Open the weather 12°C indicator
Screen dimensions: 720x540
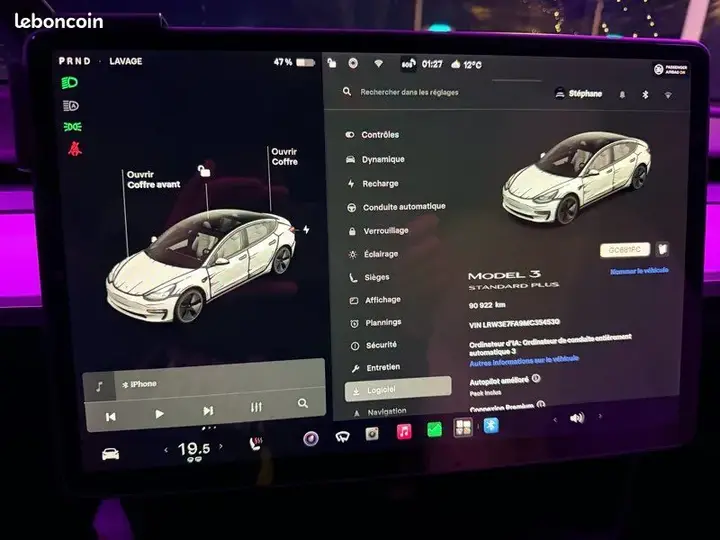pyautogui.click(x=466, y=65)
